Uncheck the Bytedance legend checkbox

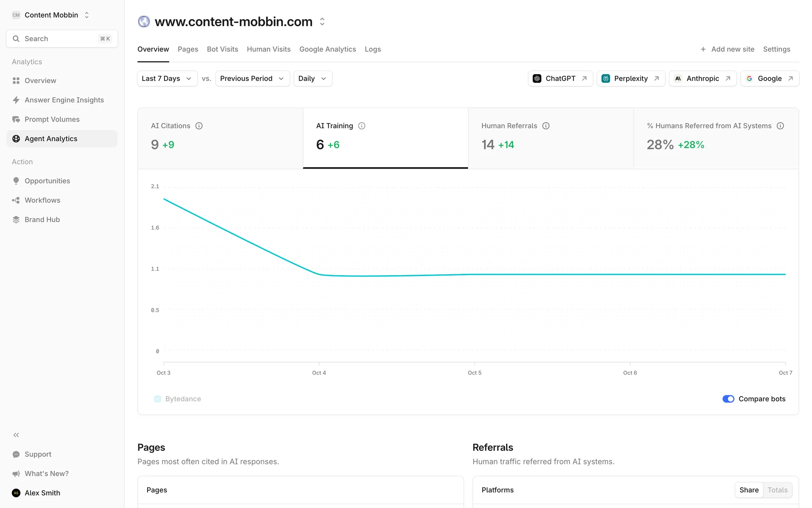click(x=158, y=399)
